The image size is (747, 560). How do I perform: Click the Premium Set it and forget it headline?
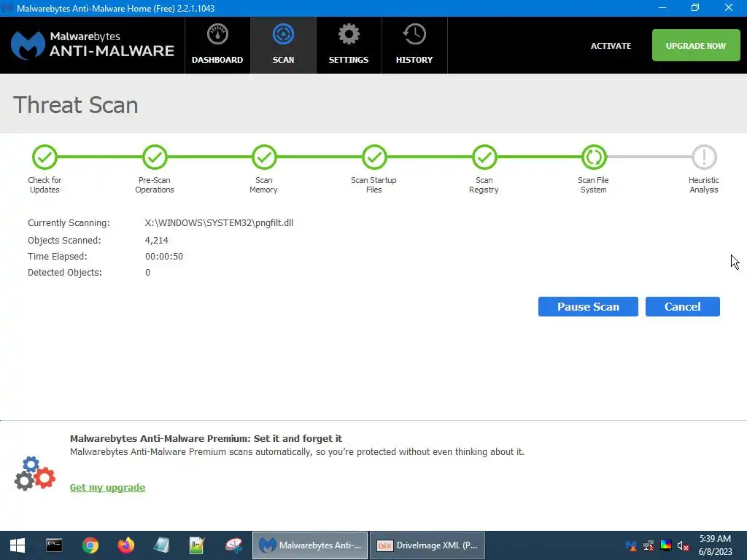[x=206, y=438]
